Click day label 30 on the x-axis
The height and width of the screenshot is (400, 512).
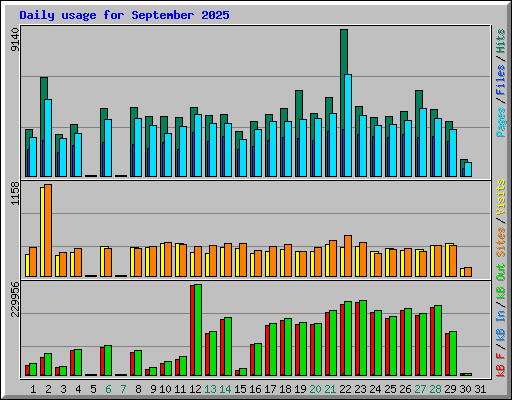pyautogui.click(x=465, y=389)
